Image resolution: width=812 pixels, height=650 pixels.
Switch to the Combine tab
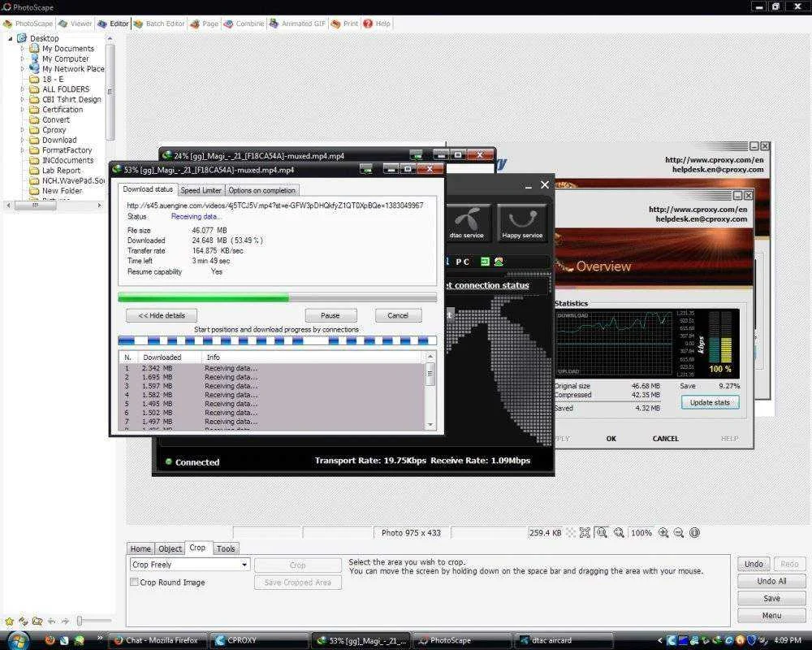244,24
